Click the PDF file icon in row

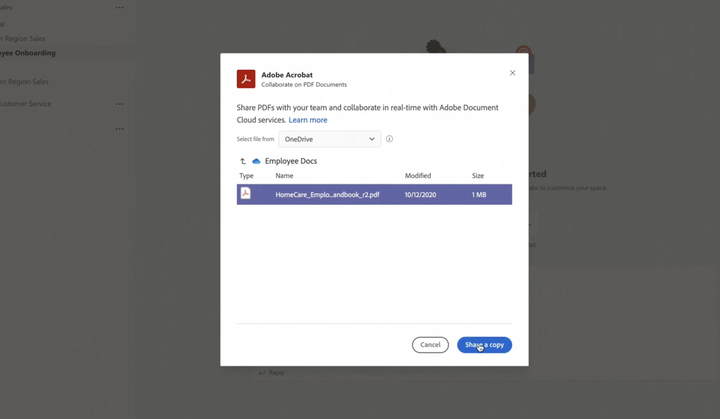click(246, 193)
